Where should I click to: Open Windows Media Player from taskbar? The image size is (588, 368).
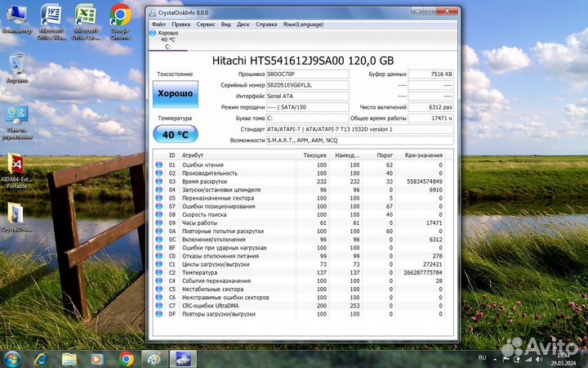pyautogui.click(x=97, y=359)
